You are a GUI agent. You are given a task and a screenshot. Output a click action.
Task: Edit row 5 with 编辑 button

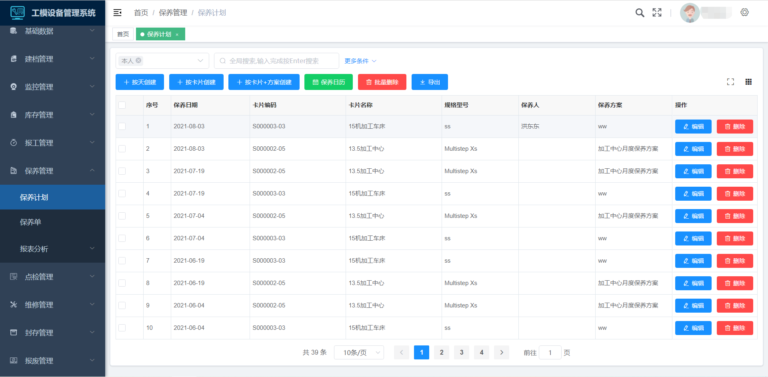pos(693,216)
